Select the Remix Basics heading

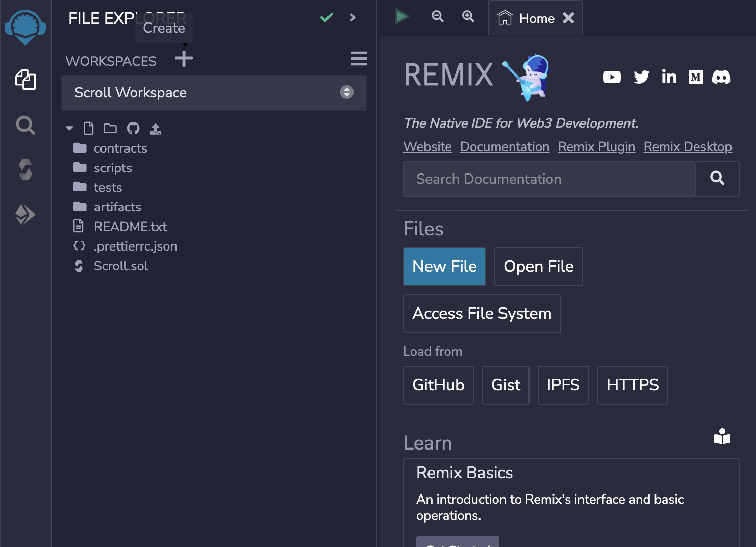point(464,473)
